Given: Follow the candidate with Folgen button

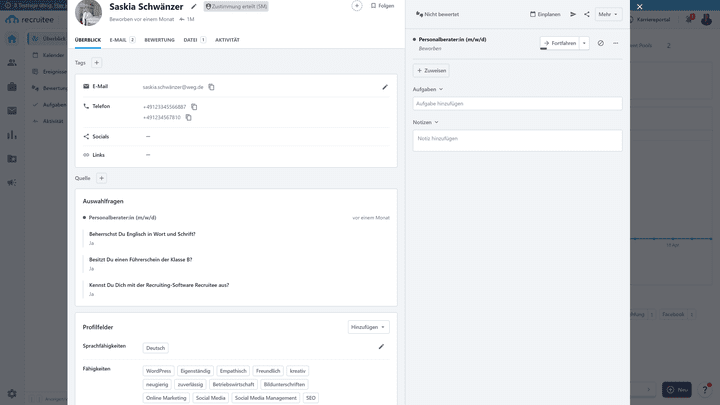Looking at the screenshot, I should point(382,6).
